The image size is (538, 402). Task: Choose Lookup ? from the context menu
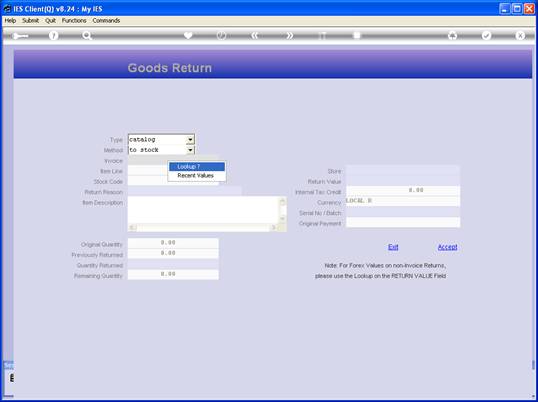pyautogui.click(x=197, y=167)
